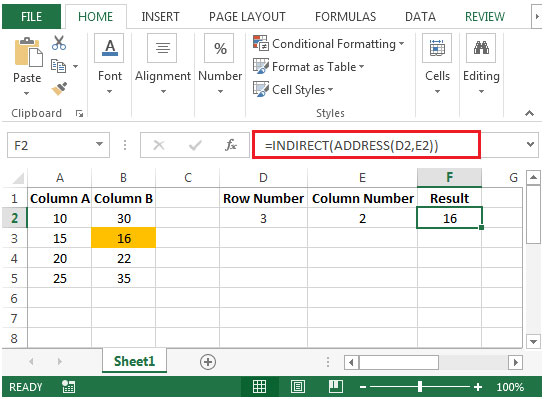Expand the formula bar
Viewport: 544px width, 399px height.
pos(530,144)
